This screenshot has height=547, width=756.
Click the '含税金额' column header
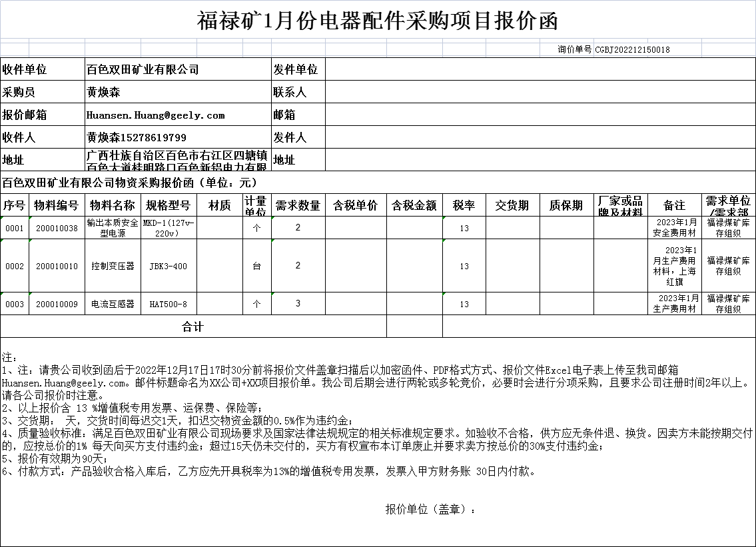pyautogui.click(x=415, y=205)
